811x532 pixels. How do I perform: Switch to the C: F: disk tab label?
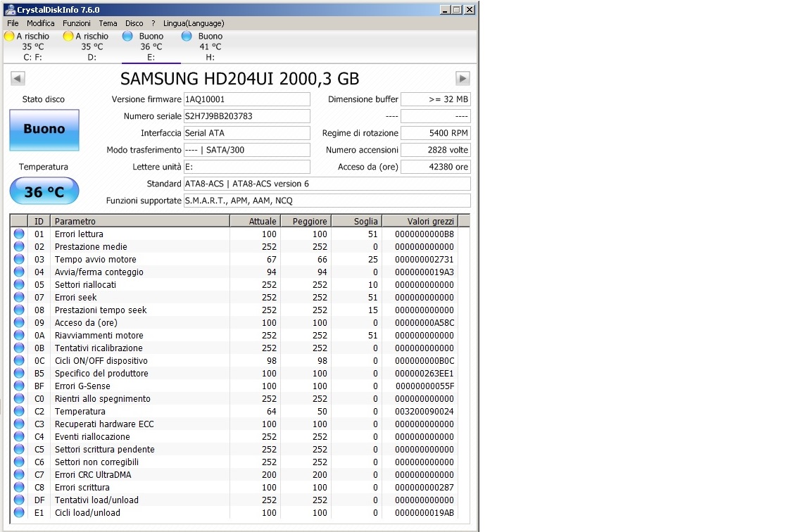click(33, 58)
